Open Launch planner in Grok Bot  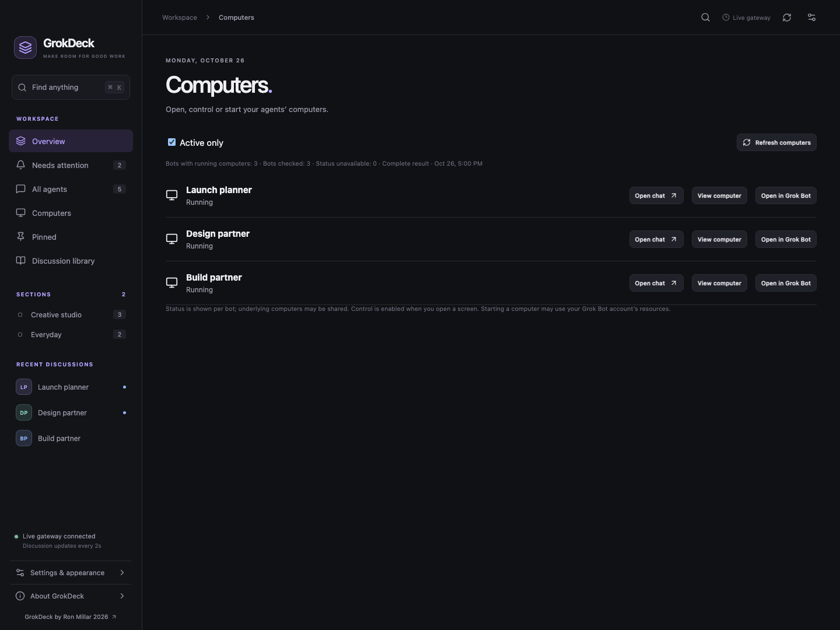pos(786,195)
